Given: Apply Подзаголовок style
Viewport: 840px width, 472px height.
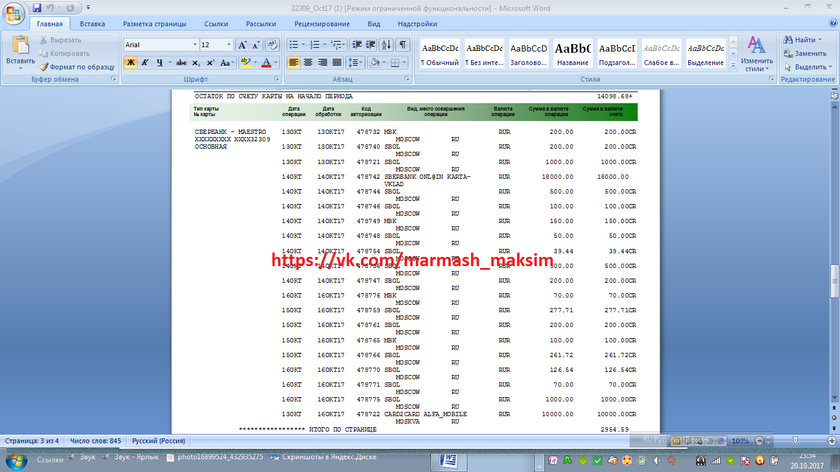Looking at the screenshot, I should coord(617,54).
